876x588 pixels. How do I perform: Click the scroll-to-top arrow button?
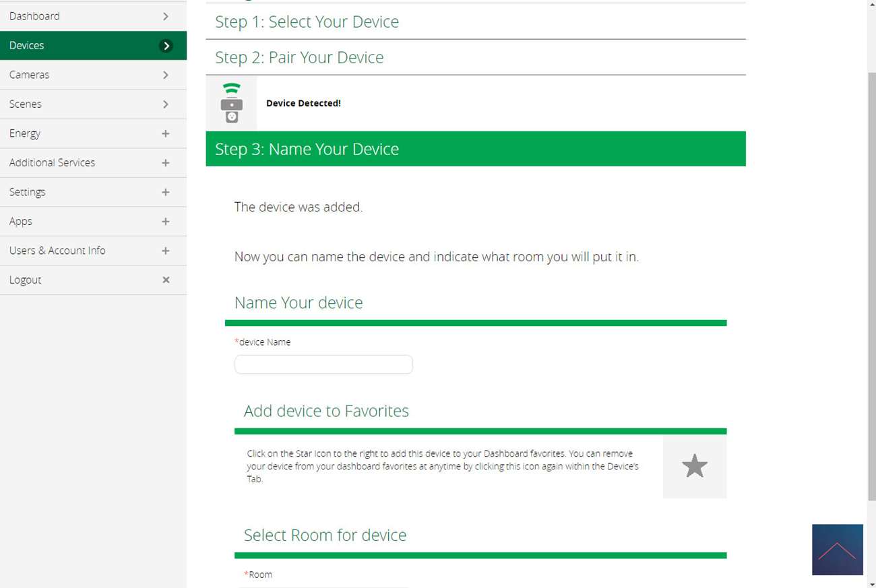coord(837,550)
